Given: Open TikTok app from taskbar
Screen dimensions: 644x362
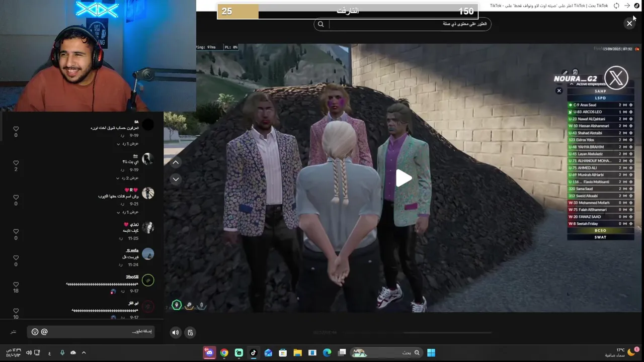Looking at the screenshot, I should (254, 353).
